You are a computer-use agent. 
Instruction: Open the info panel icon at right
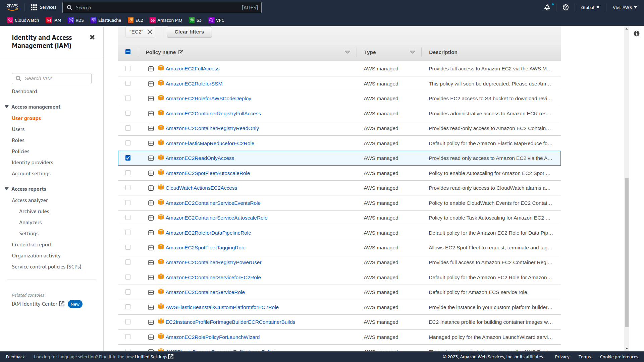point(636,34)
